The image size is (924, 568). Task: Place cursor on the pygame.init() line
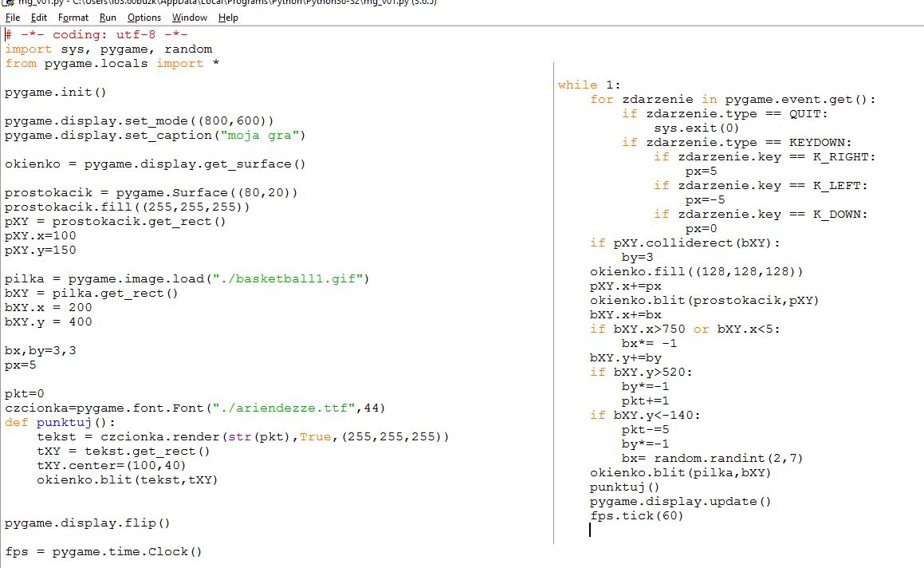55,93
